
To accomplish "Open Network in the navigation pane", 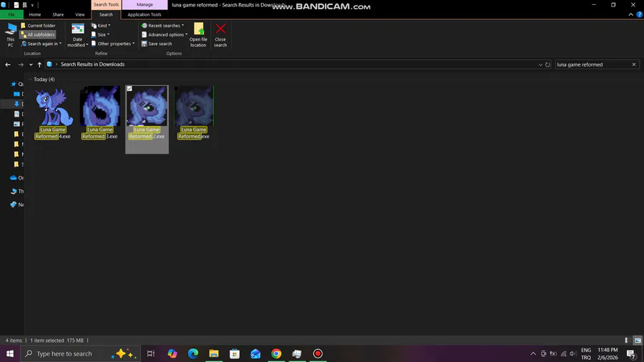I will point(16,205).
